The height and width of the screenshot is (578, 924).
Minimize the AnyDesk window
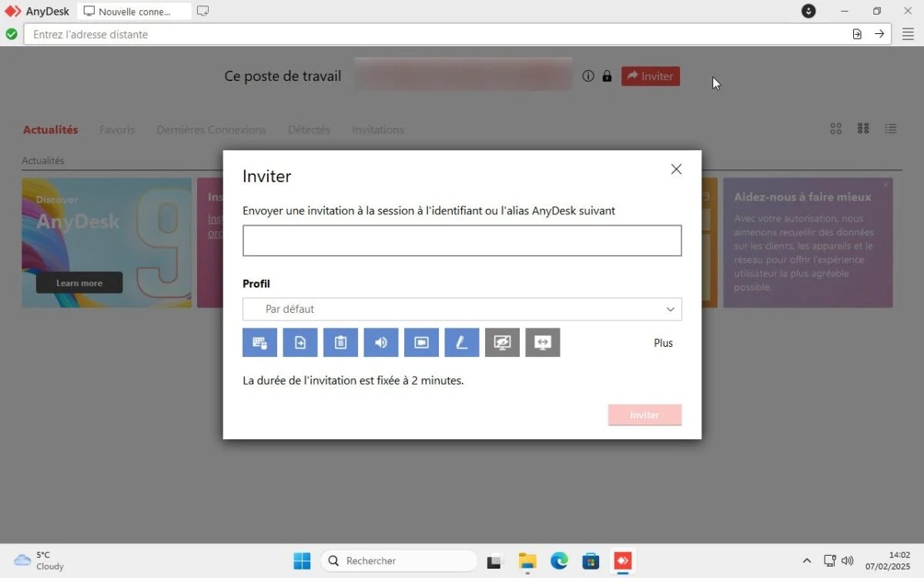pyautogui.click(x=845, y=11)
